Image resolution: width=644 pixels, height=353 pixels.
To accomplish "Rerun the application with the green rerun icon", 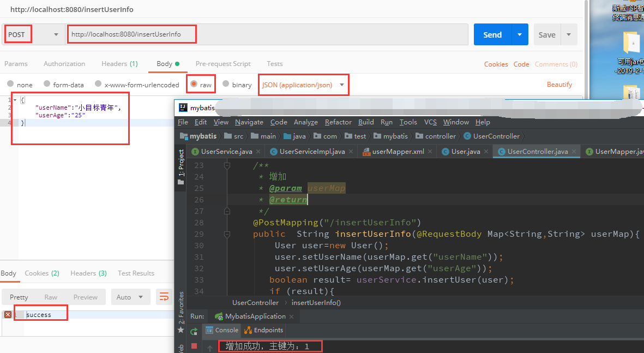I will (x=194, y=331).
